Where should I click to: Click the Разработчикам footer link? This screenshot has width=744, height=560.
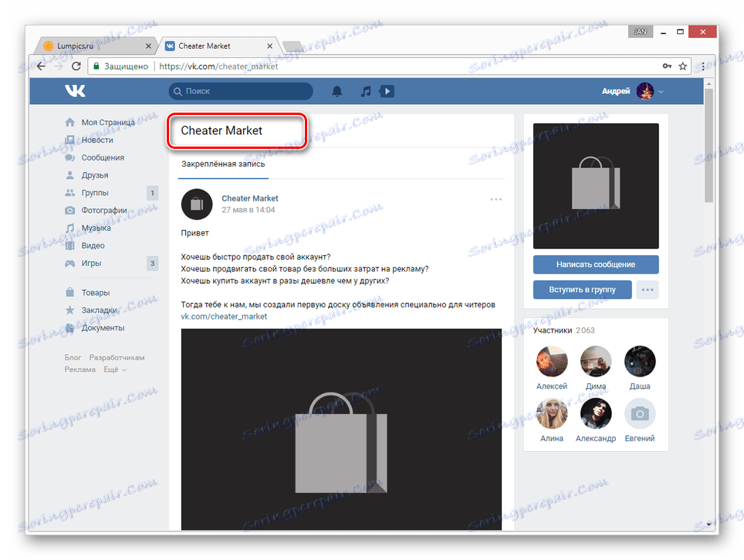(x=117, y=358)
